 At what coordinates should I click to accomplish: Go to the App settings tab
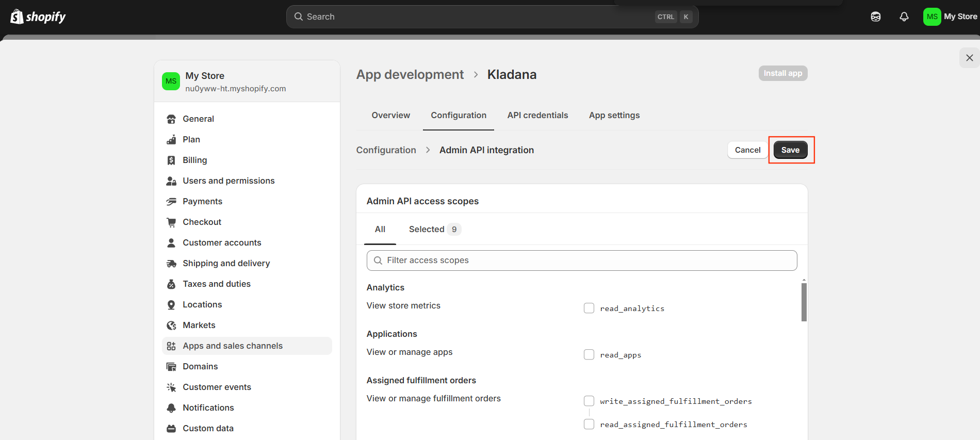(x=614, y=116)
